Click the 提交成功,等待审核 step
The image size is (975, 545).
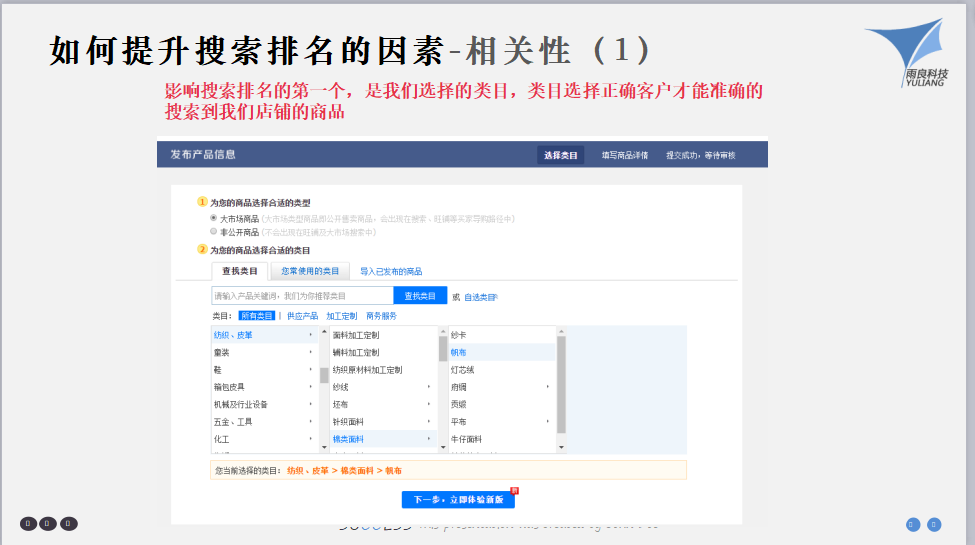coord(701,155)
